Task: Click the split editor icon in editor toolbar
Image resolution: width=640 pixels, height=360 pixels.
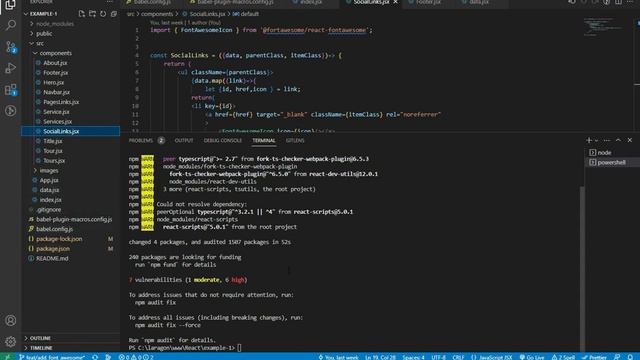Action: coord(618,2)
